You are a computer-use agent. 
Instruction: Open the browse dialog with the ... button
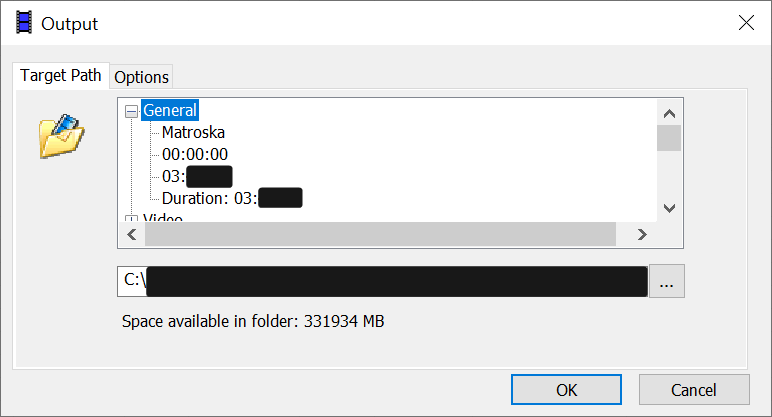(x=667, y=282)
